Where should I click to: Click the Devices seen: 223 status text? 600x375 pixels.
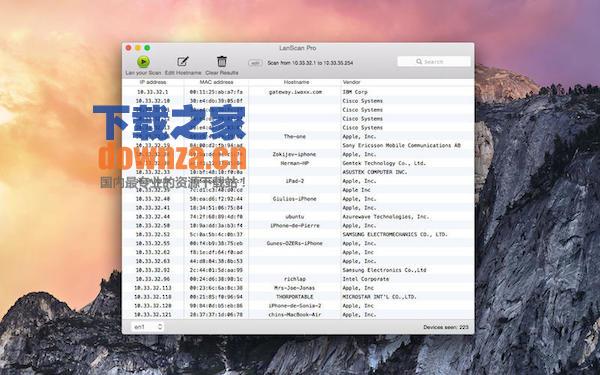446,327
